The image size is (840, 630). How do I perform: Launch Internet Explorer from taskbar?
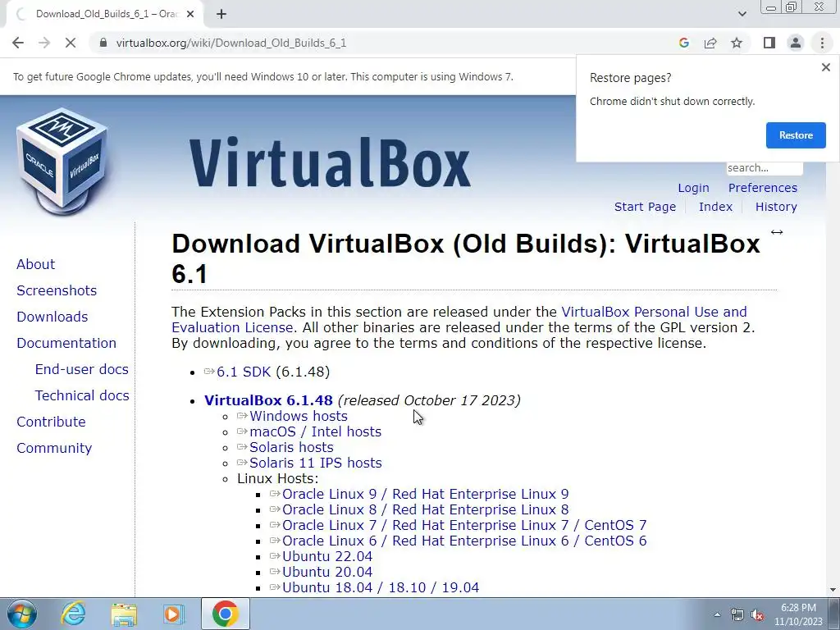pos(73,614)
